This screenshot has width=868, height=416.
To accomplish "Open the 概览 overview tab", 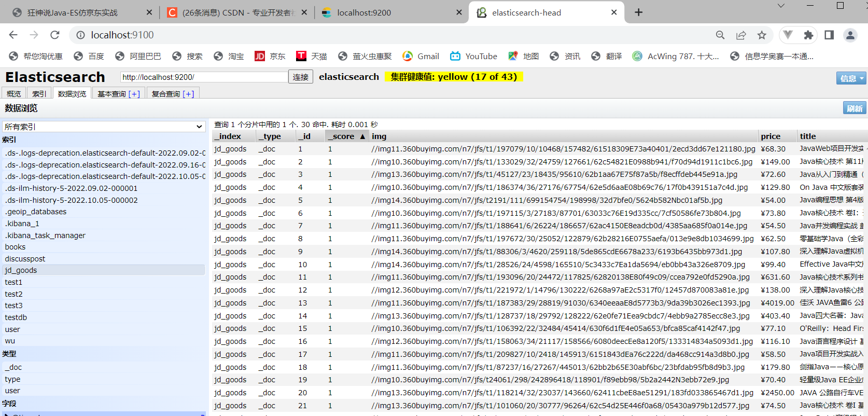I will coord(14,93).
